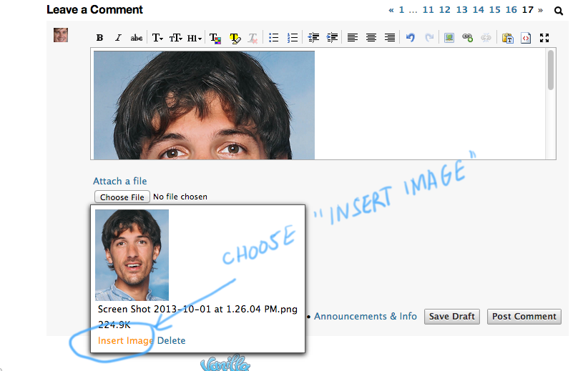Viewport: 588px width, 371px height.
Task: Go to page 1 of comments
Action: [401, 10]
